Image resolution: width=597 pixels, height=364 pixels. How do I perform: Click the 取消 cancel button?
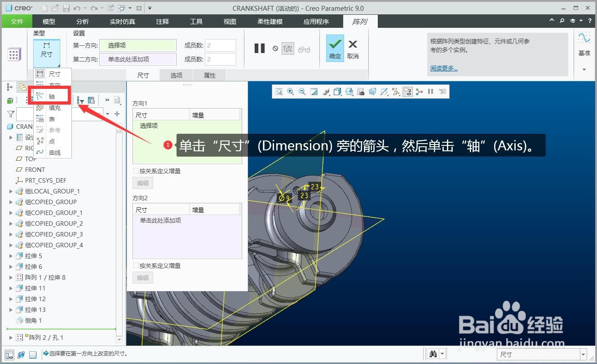353,48
